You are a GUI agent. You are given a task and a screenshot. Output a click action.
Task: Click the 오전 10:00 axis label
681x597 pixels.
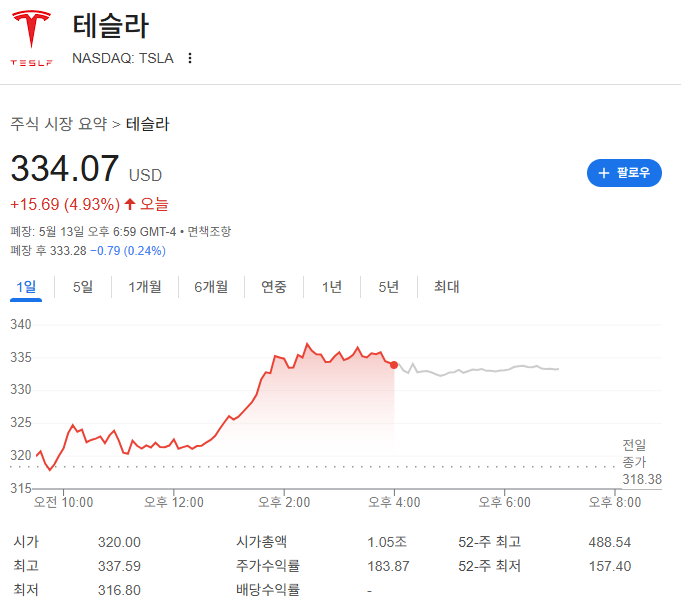point(63,502)
